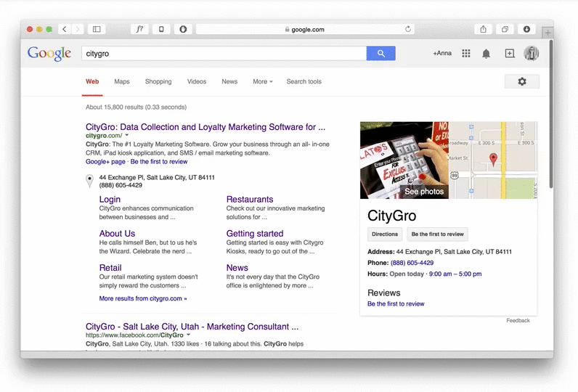Reload the page with refresh icon
Viewport: 578px width, 392px height.
tap(407, 29)
